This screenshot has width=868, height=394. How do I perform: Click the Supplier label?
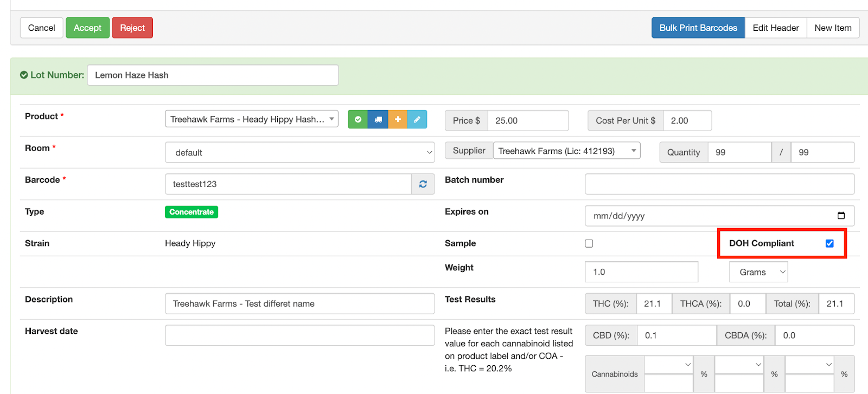point(469,151)
